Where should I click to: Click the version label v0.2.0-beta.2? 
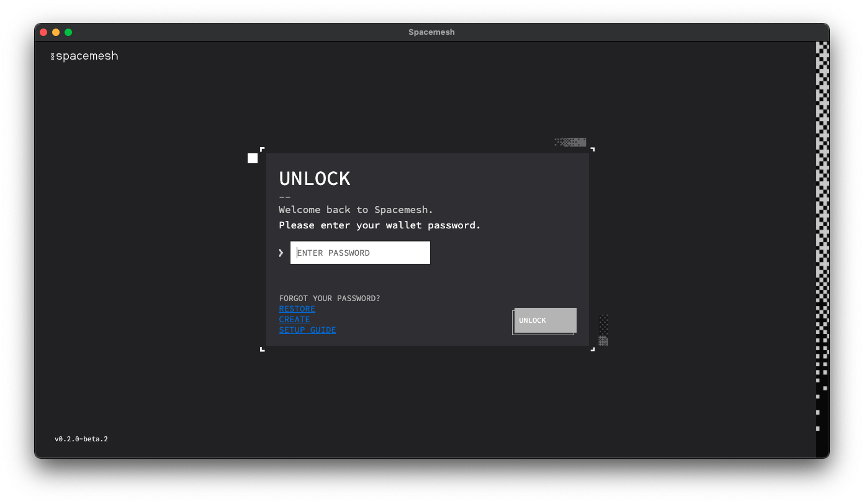pos(81,439)
